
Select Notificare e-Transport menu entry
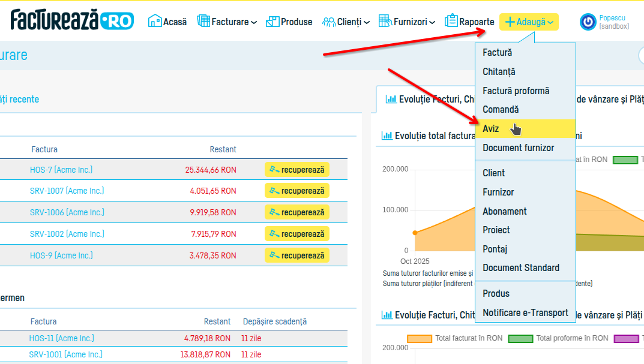tap(525, 312)
